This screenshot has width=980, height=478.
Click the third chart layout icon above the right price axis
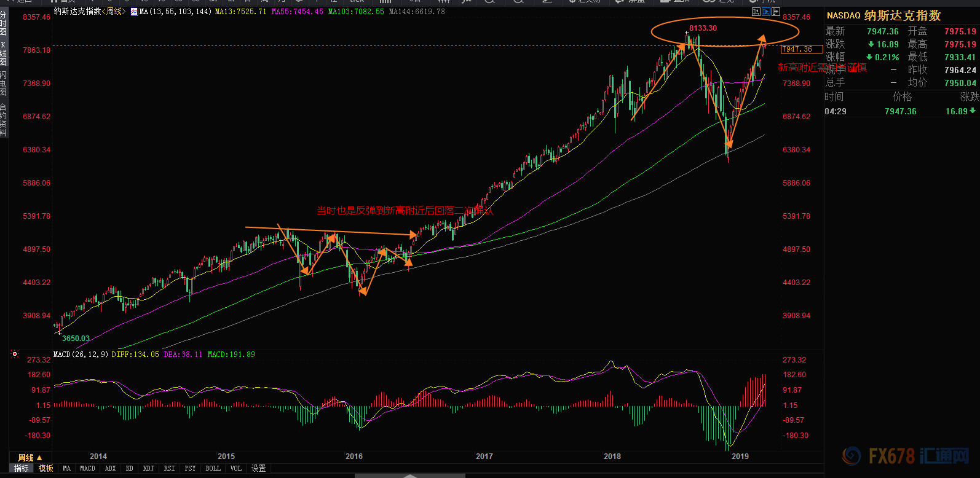[776, 12]
